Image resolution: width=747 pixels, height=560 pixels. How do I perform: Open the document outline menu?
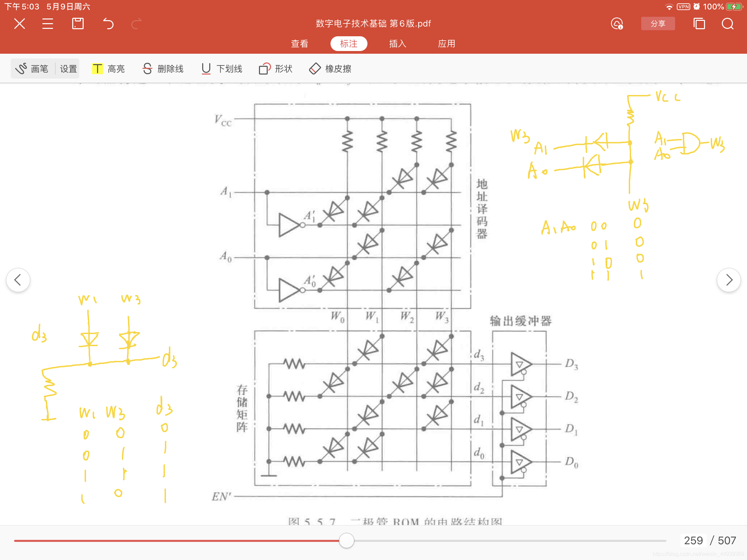tap(47, 24)
